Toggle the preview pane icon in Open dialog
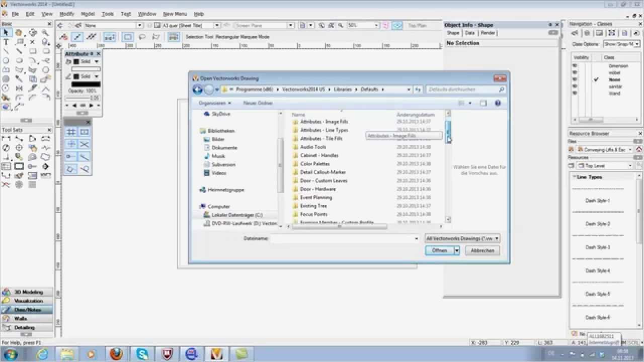The height and width of the screenshot is (362, 644). point(483,103)
